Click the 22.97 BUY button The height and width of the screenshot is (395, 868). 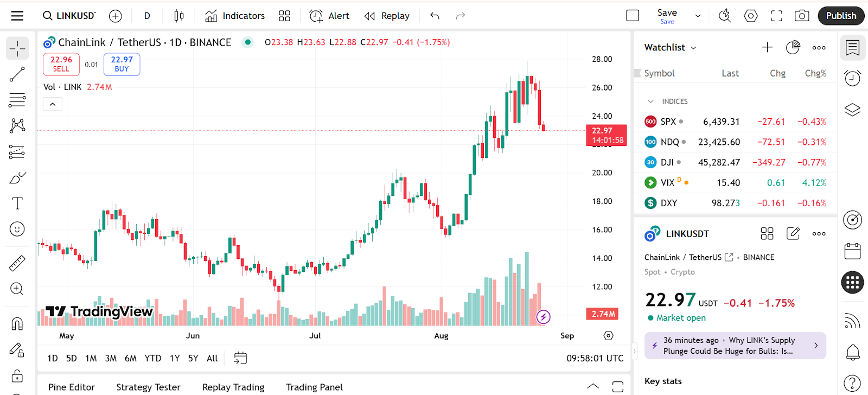coord(122,64)
